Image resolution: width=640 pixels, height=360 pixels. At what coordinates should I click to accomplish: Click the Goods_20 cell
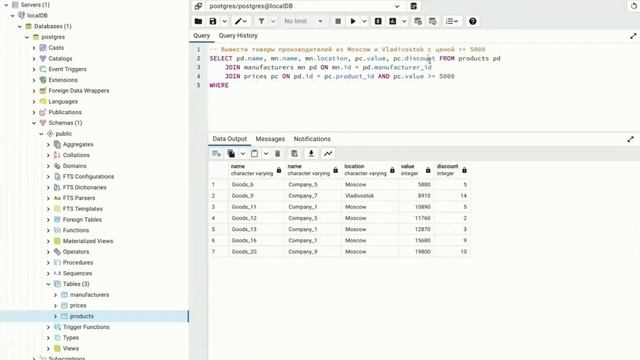(x=257, y=252)
